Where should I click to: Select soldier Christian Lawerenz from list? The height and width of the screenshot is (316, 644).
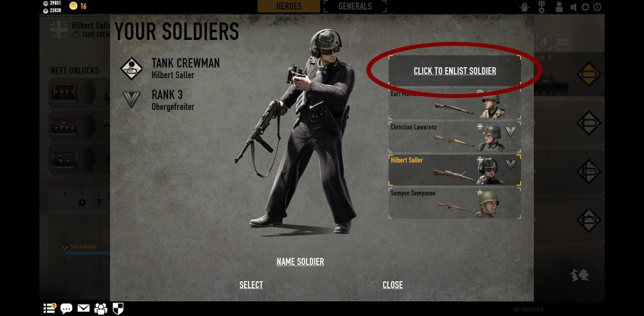[455, 137]
